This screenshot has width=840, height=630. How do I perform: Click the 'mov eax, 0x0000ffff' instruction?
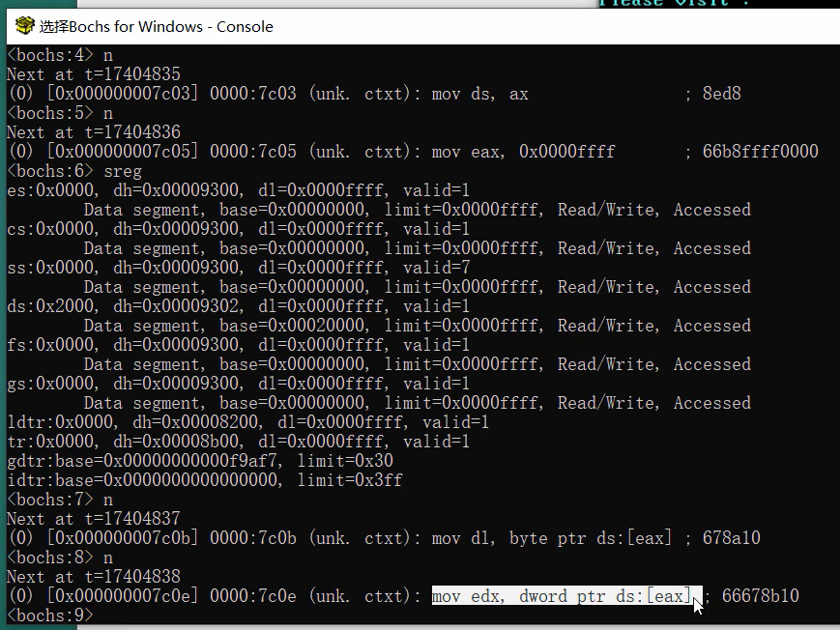(523, 152)
